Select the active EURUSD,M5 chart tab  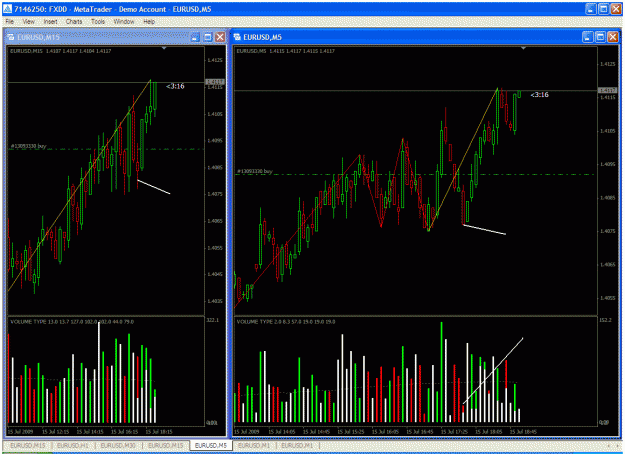(x=210, y=445)
